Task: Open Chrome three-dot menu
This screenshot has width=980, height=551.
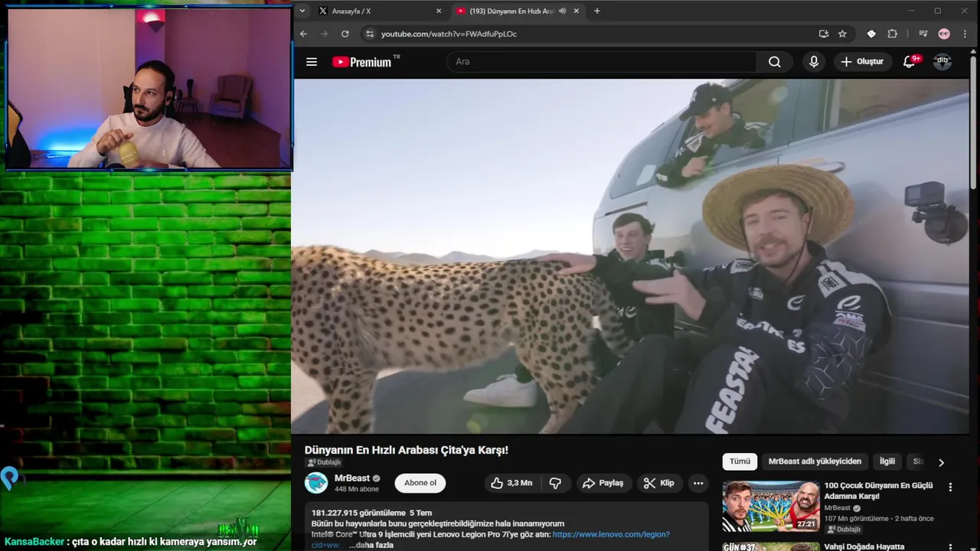Action: pos(964,34)
